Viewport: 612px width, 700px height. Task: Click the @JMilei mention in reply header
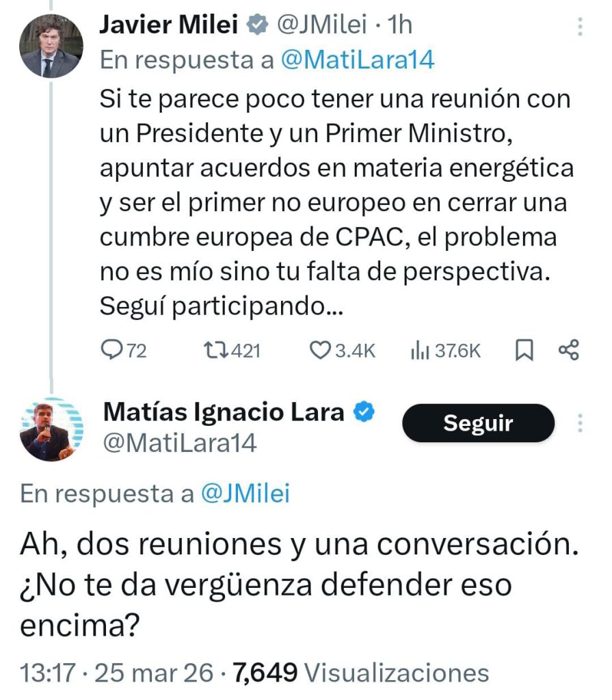[246, 493]
